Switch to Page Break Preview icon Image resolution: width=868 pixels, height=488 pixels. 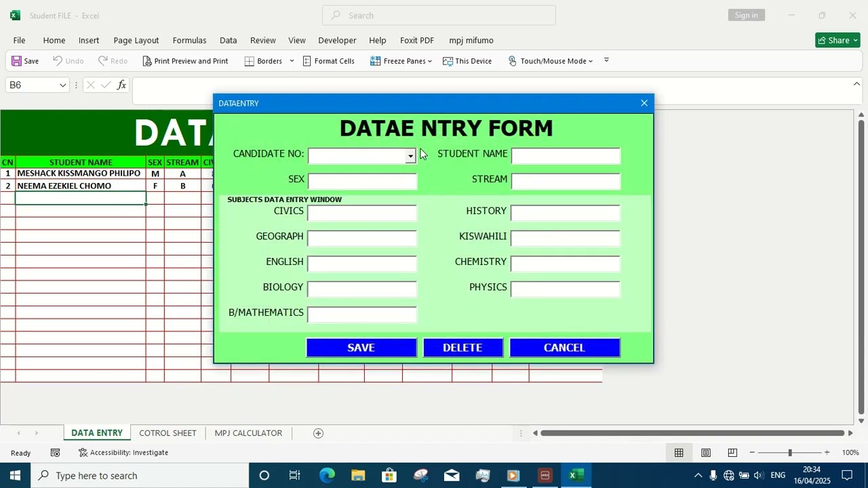732,453
